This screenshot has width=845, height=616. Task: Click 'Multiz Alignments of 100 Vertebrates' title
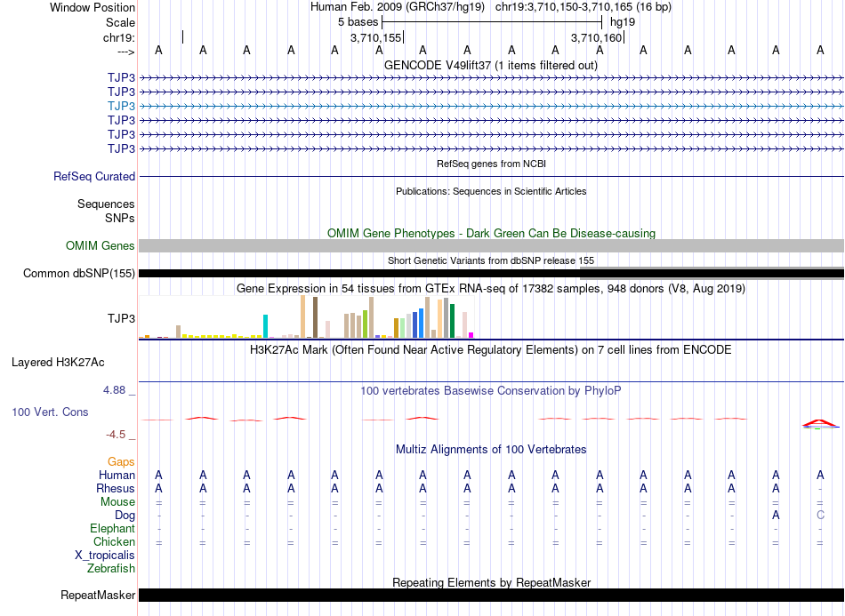point(491,450)
